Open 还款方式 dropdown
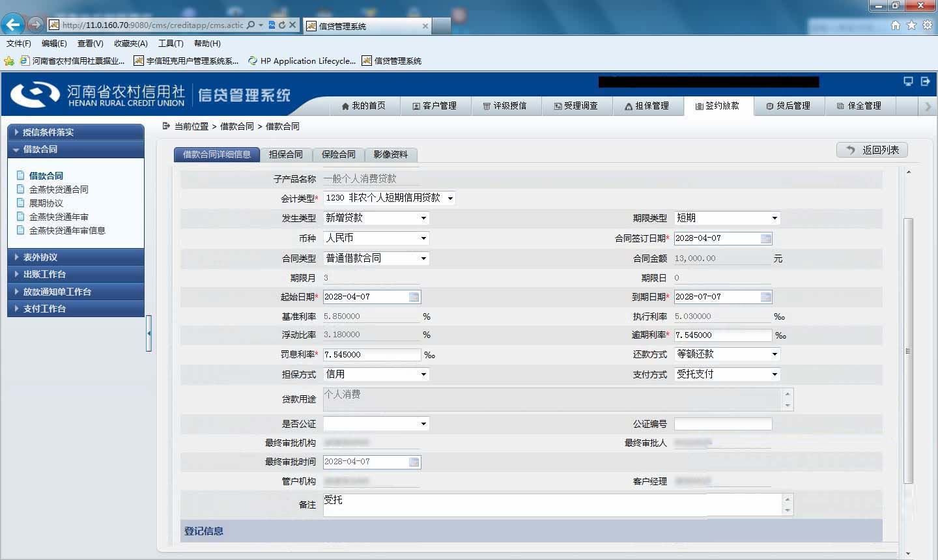938x560 pixels. (x=727, y=354)
